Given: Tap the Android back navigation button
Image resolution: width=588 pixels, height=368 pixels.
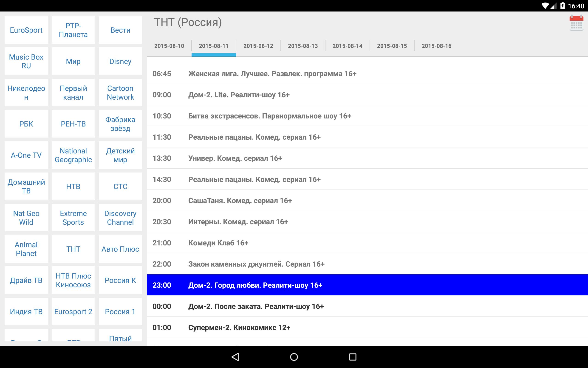Looking at the screenshot, I should click(235, 357).
